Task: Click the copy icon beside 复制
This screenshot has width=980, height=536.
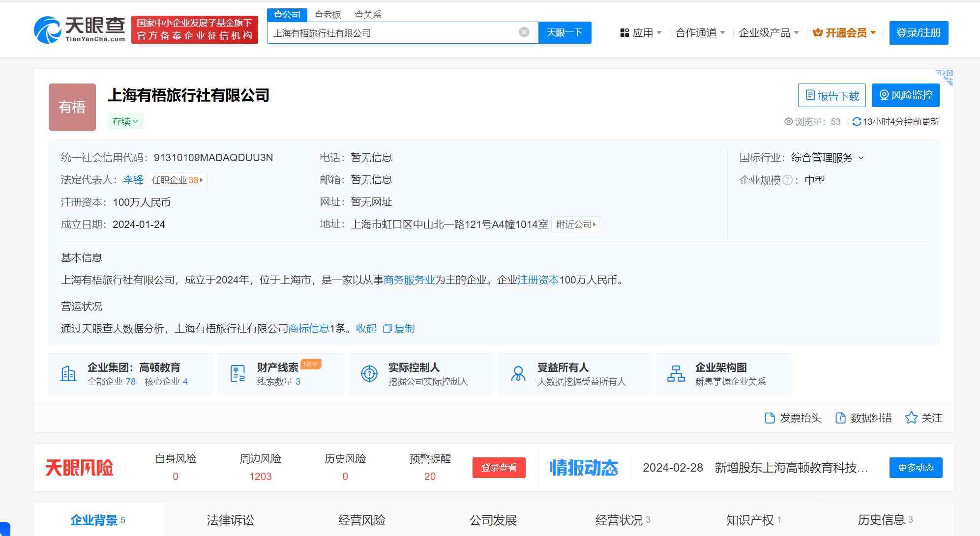Action: click(x=387, y=328)
